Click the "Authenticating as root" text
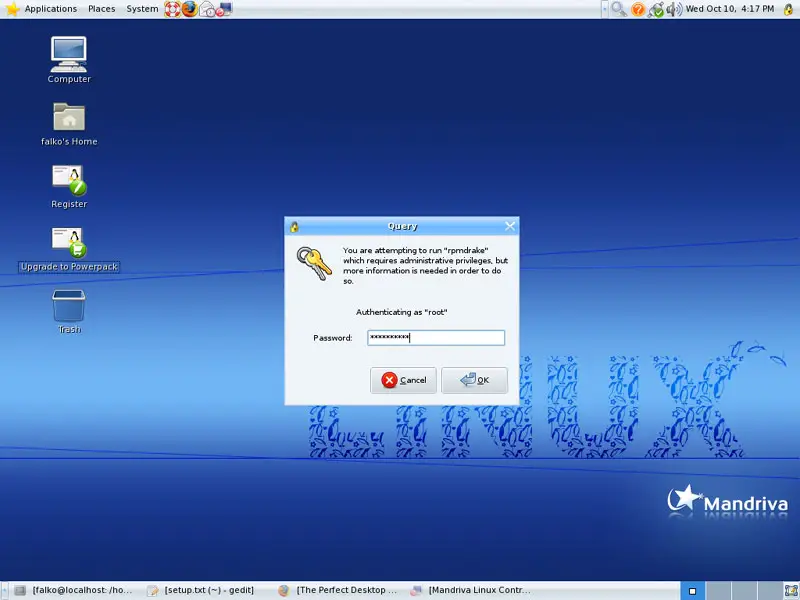Screen dimensions: 800x600 (x=402, y=312)
